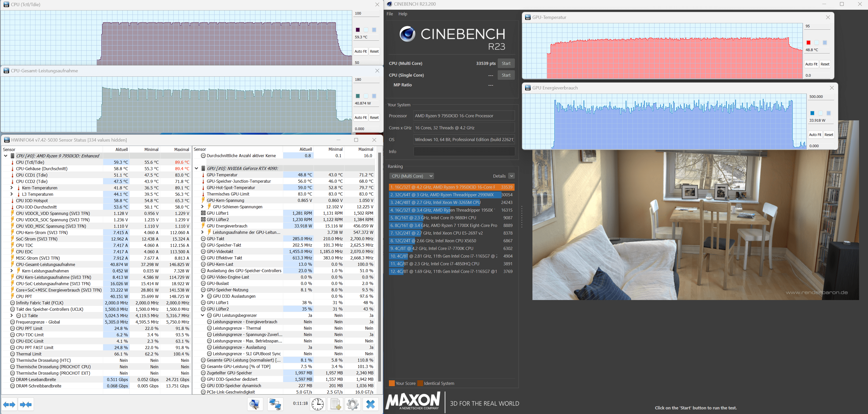The width and height of the screenshot is (868, 414).
Task: Start logging with the sheet-plus icon in HWiNFO
Action: point(335,404)
